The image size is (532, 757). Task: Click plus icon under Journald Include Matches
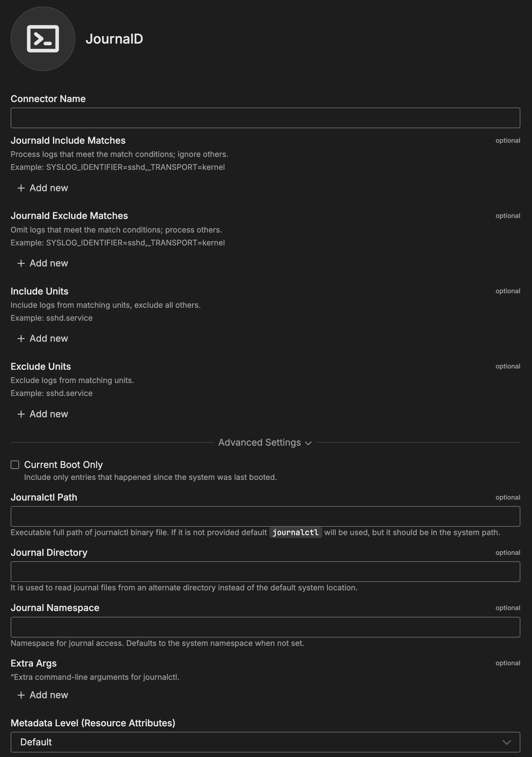(x=21, y=188)
